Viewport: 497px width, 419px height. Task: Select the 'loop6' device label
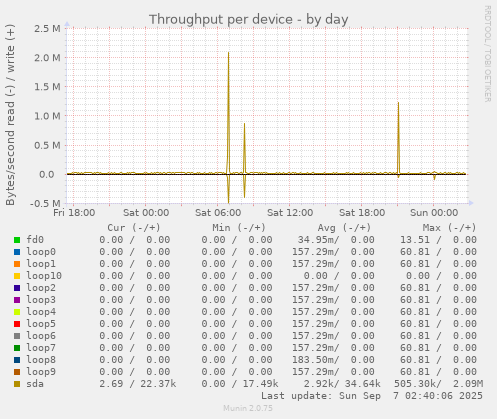tap(41, 336)
